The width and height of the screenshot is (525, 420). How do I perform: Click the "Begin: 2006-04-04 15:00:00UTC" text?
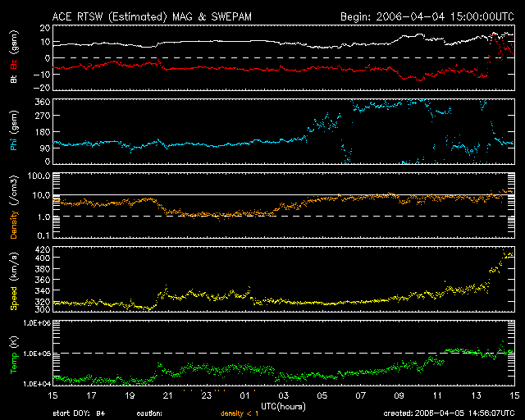pos(427,16)
